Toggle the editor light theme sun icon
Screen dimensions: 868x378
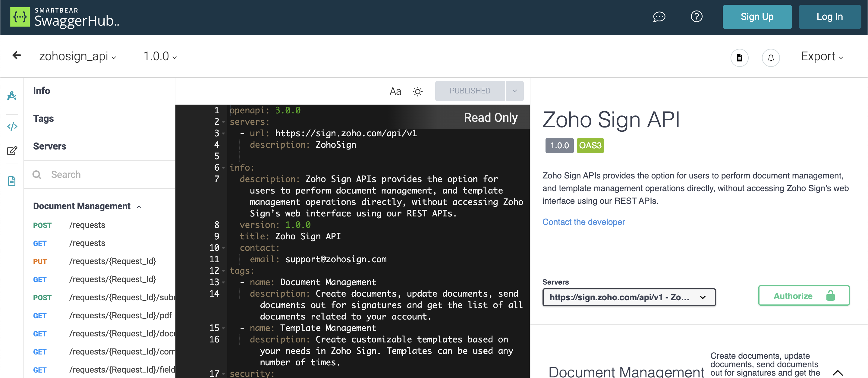click(x=417, y=91)
